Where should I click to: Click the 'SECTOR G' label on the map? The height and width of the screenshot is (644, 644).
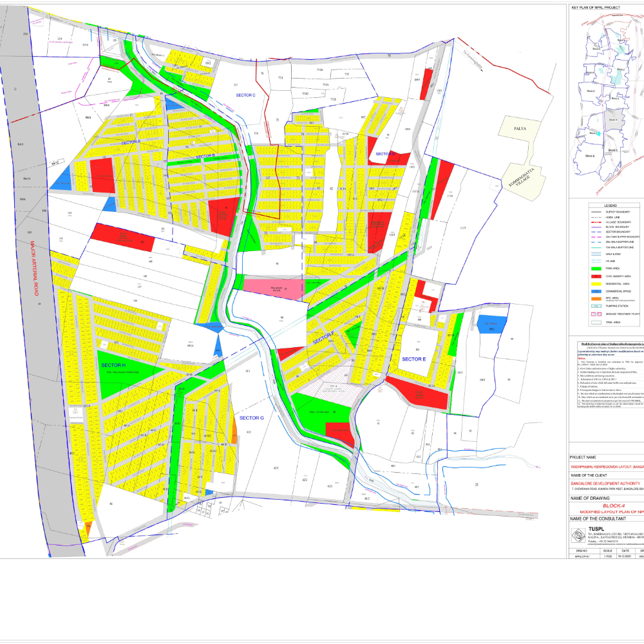(251, 418)
